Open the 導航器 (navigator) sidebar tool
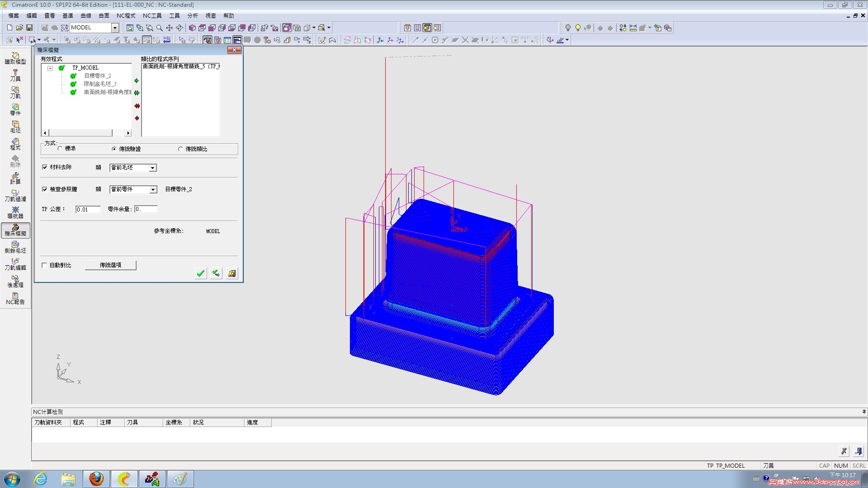The height and width of the screenshot is (488, 868). tap(15, 213)
